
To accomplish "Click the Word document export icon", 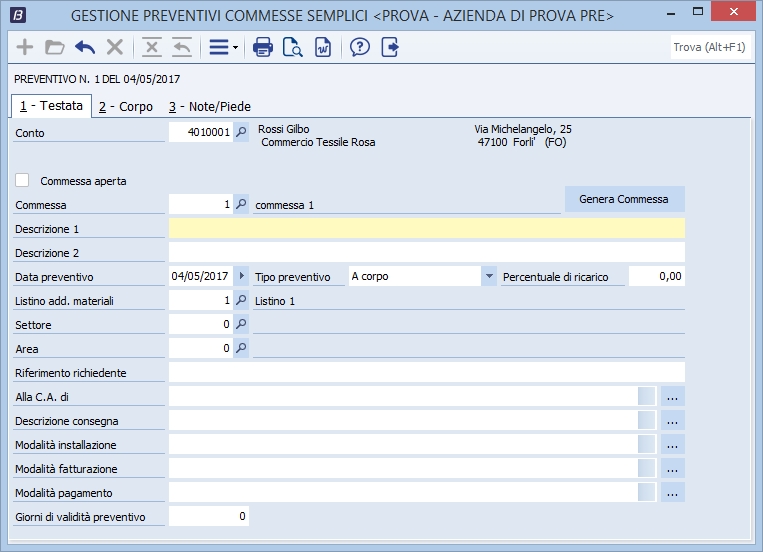I will [322, 47].
